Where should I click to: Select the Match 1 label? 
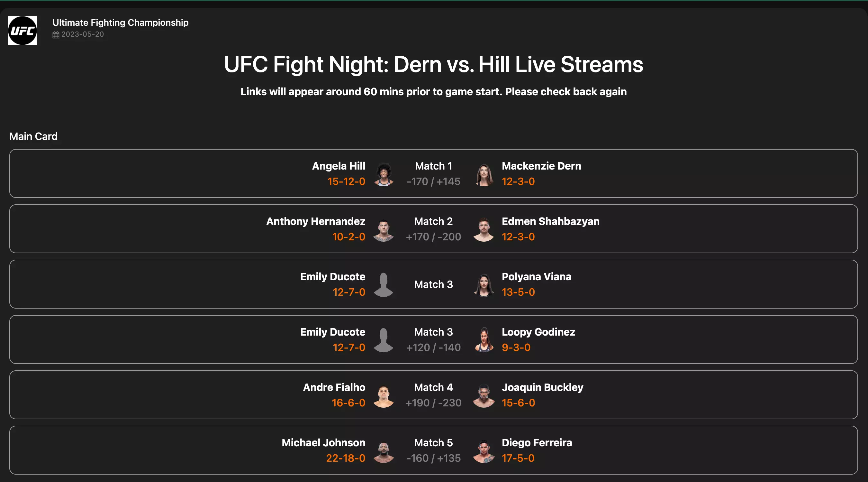pos(433,166)
